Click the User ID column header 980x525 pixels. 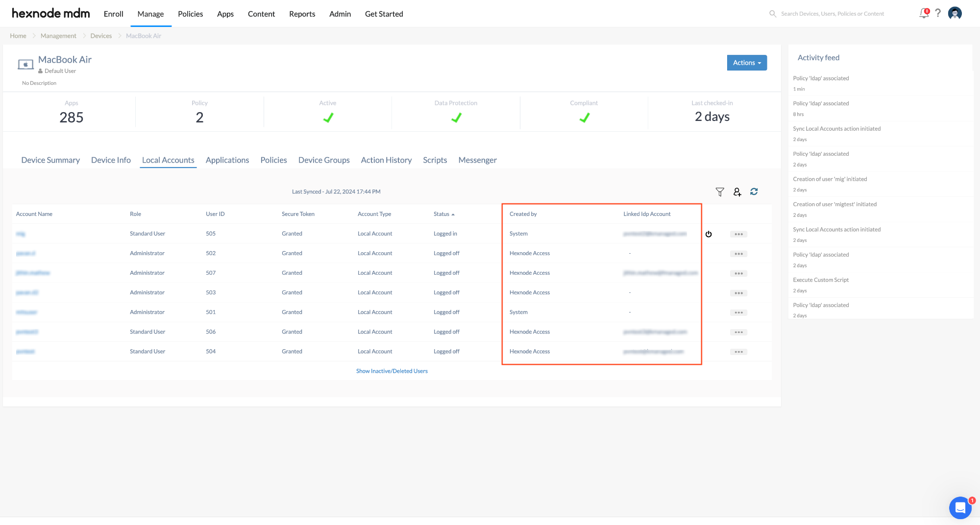tap(215, 214)
